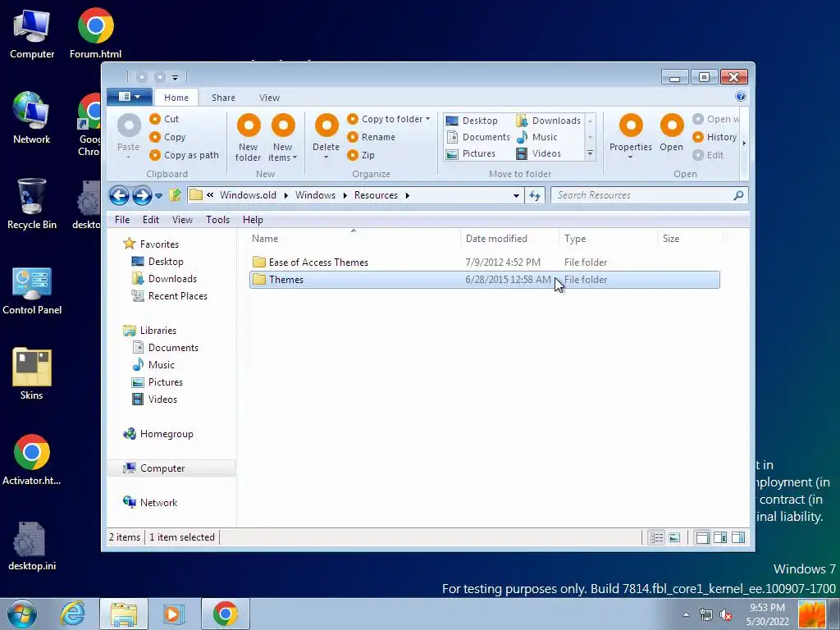Click the Open ribbon button

pyautogui.click(x=671, y=133)
